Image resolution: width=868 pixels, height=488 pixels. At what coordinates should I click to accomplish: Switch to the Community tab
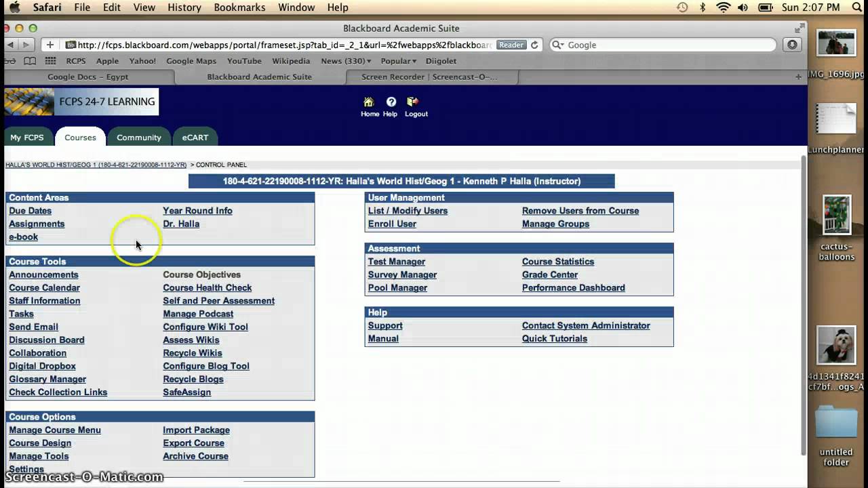coord(139,137)
